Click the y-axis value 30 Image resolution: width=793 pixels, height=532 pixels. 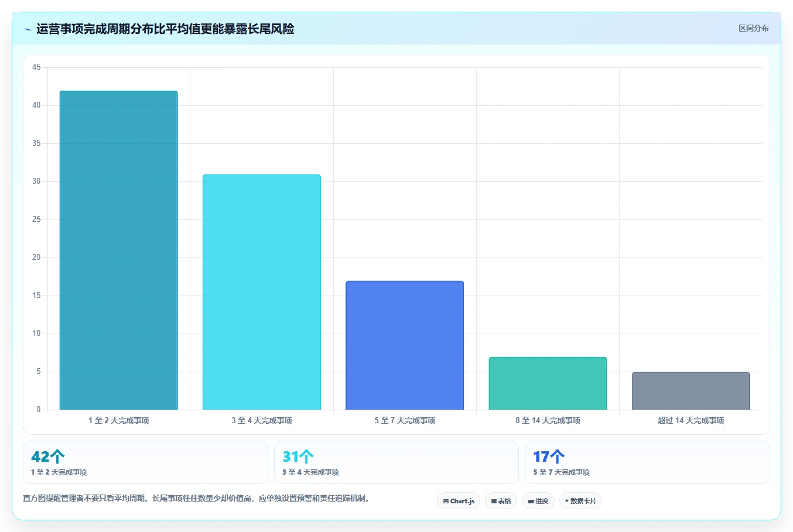pos(36,181)
